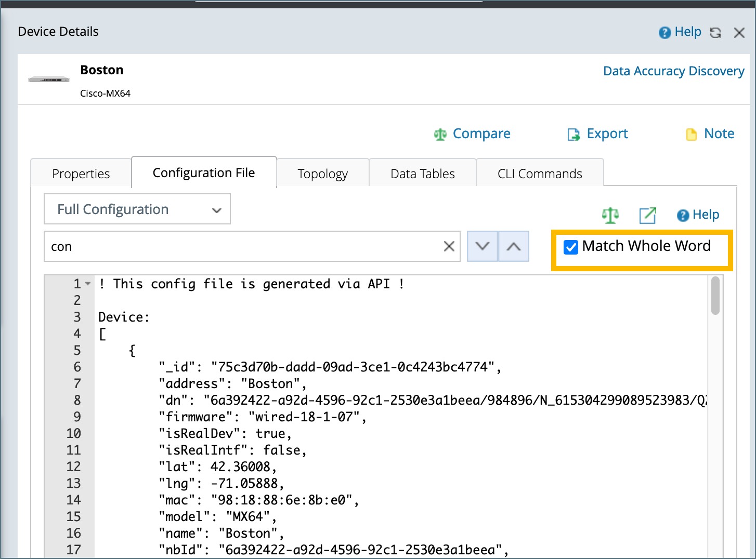This screenshot has width=756, height=559.
Task: Clear the search field with X icon
Action: coord(449,246)
